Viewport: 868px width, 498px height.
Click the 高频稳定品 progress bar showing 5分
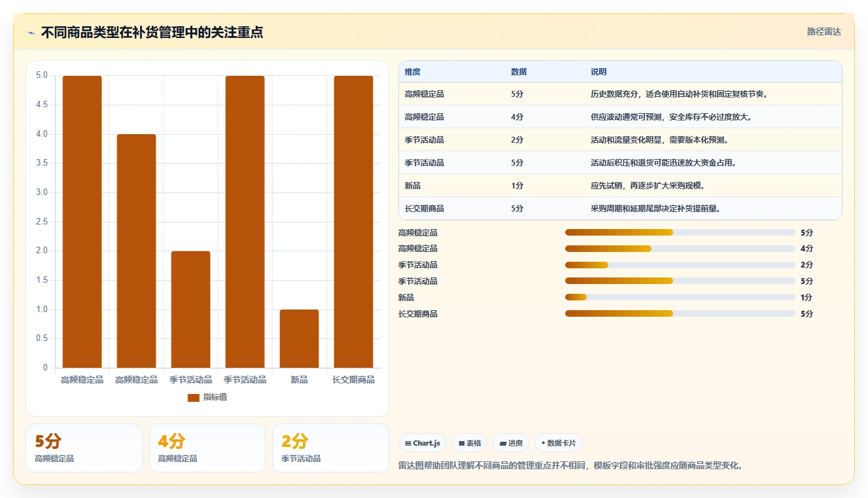point(680,232)
